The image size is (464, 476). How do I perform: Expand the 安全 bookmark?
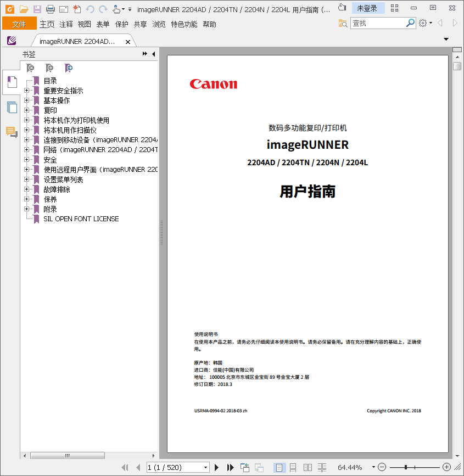[27, 160]
